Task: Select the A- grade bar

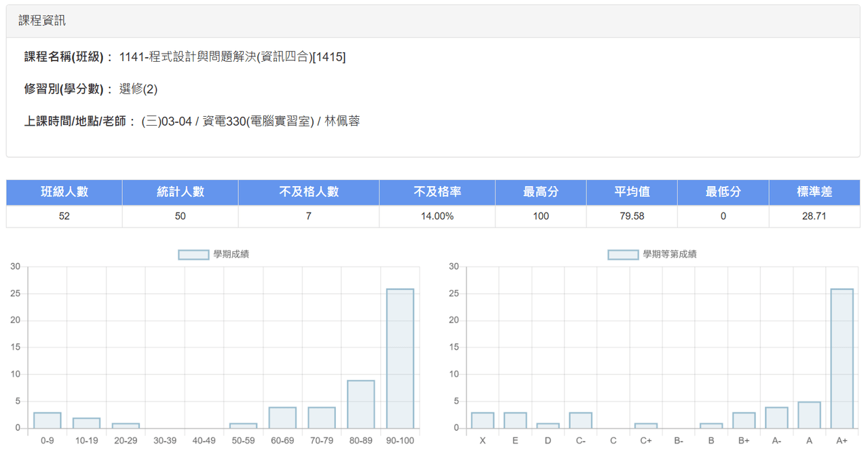Action: click(777, 418)
